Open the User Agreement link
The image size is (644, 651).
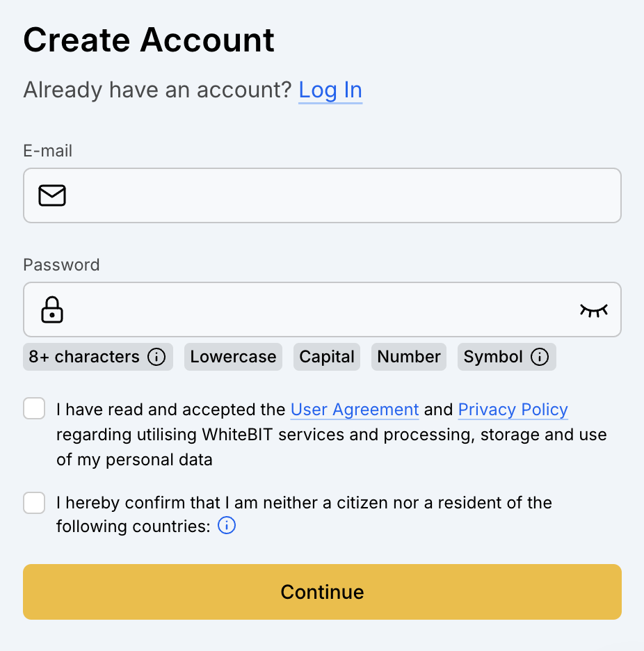point(355,410)
